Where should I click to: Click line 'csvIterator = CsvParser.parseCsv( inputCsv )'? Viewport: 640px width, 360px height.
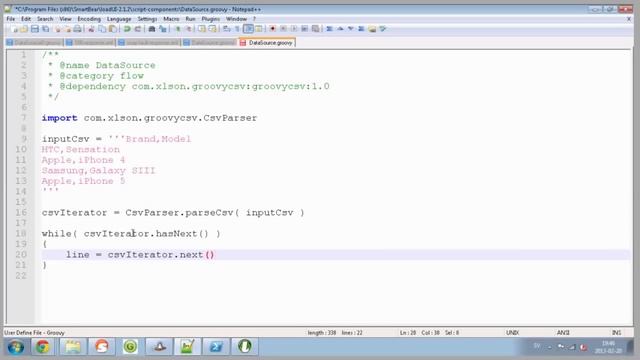173,213
